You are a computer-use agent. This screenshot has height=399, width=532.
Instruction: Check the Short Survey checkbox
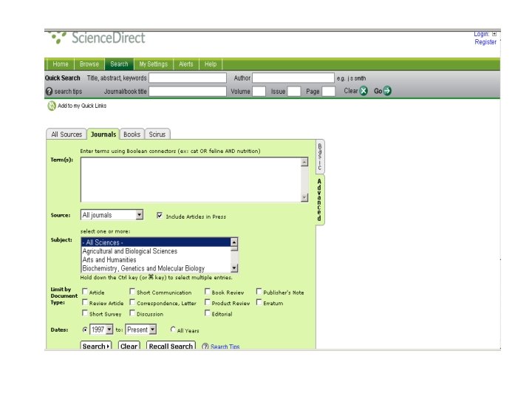[85, 313]
